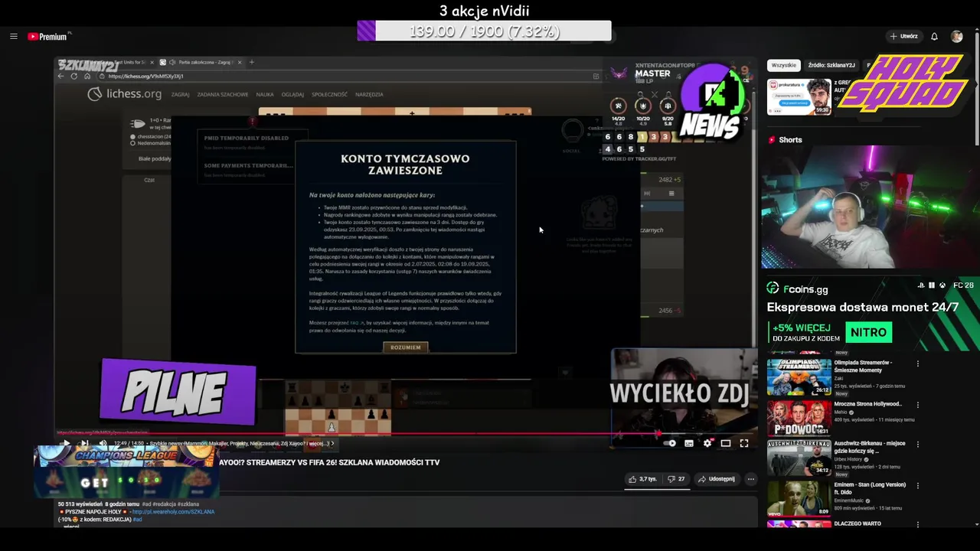
Task: Open the player settings gear
Action: [707, 443]
